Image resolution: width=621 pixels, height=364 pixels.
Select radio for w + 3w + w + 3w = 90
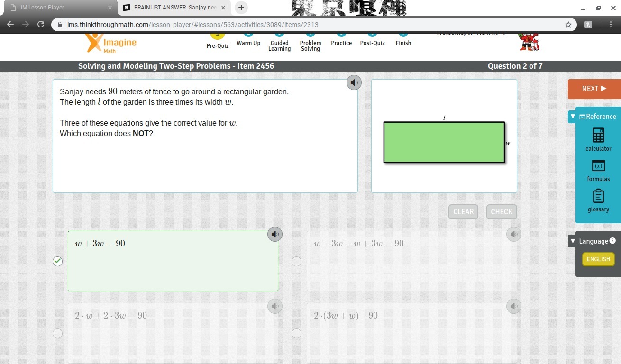tap(296, 261)
